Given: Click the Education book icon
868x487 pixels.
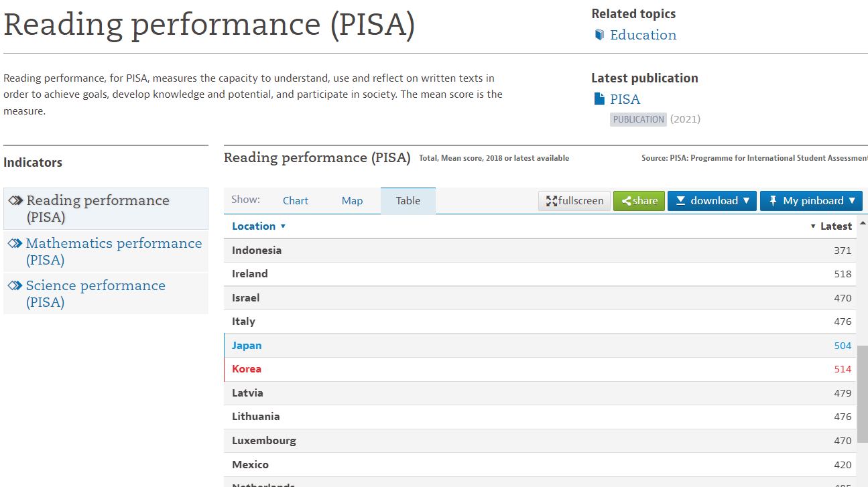Looking at the screenshot, I should (x=599, y=35).
